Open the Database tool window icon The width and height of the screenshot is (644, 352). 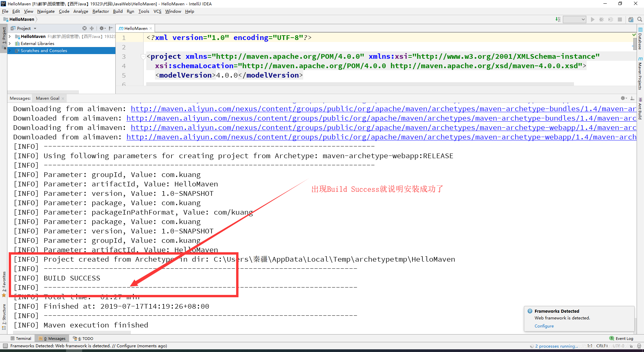pyautogui.click(x=640, y=38)
